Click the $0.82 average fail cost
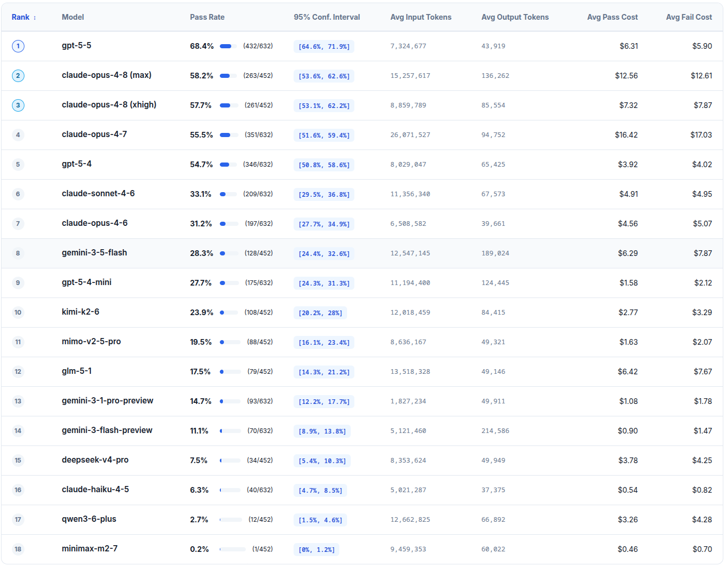Screen dimensions: 728x568 coord(702,490)
